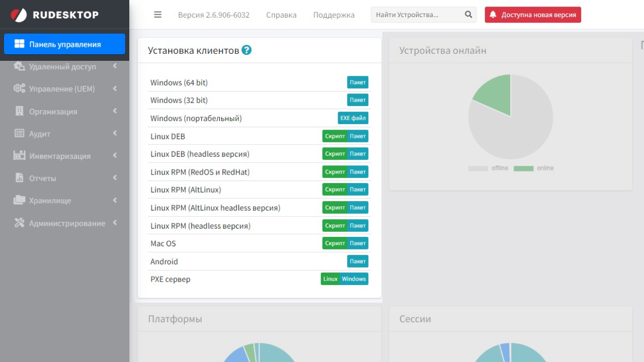This screenshot has width=644, height=362.
Task: Click the Аудит list icon
Action: coord(19,133)
